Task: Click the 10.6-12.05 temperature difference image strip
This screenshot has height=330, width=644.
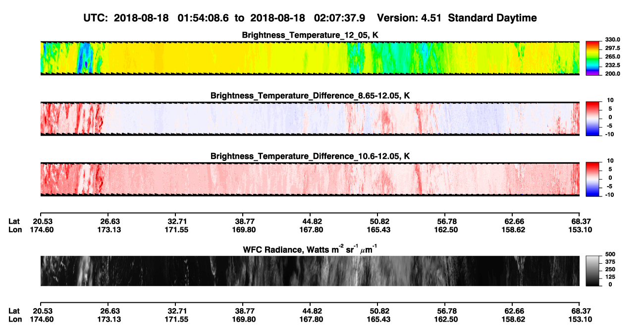Action: (x=310, y=179)
